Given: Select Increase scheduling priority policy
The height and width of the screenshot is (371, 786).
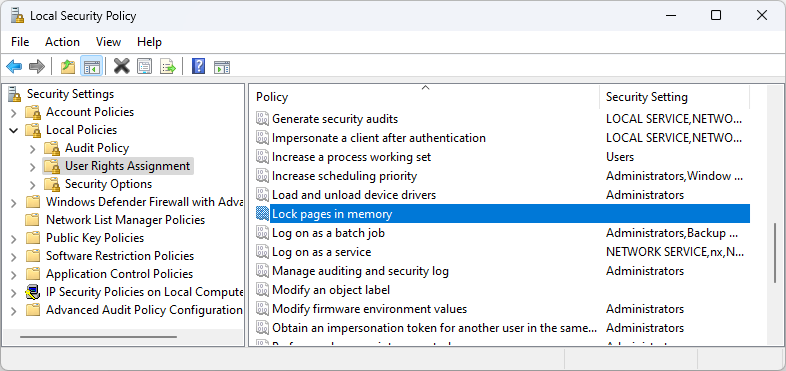Looking at the screenshot, I should pyautogui.click(x=344, y=176).
